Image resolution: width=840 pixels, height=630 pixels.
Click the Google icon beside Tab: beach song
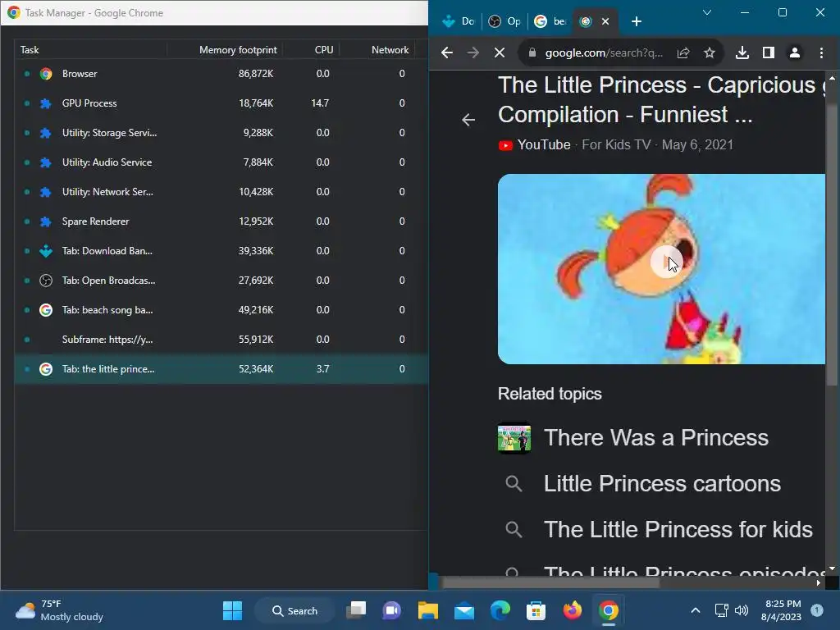(46, 309)
